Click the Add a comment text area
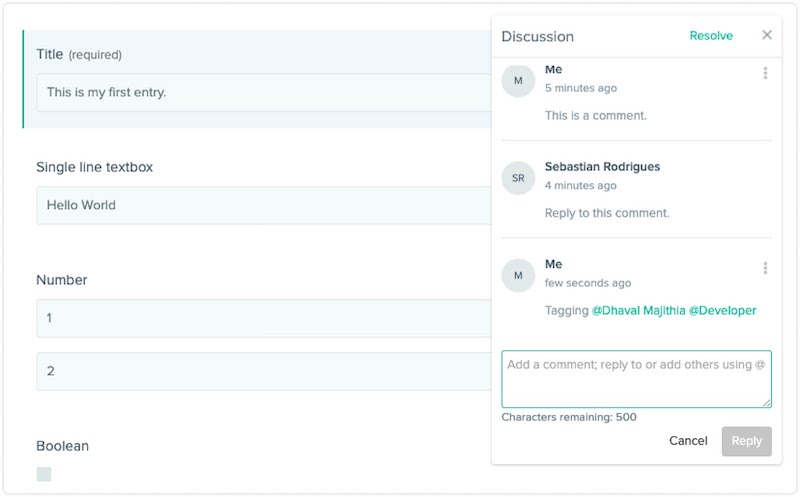This screenshot has width=800, height=497. [636, 379]
